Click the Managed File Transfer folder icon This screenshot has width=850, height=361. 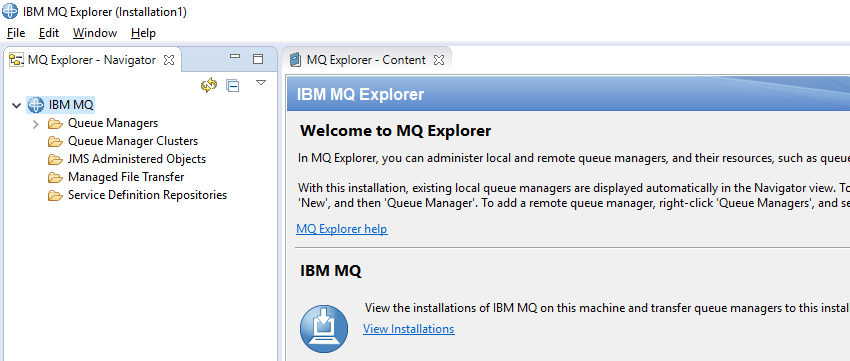click(55, 177)
